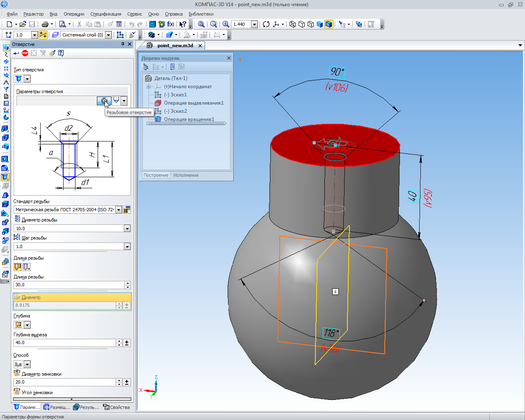
Task: Open the layers manager icon
Action: [55, 35]
